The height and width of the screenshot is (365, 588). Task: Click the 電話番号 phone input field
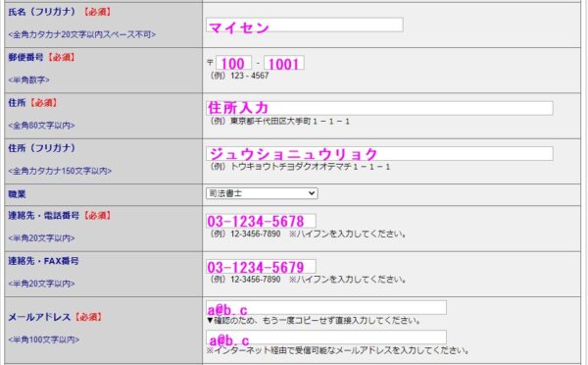coord(261,221)
